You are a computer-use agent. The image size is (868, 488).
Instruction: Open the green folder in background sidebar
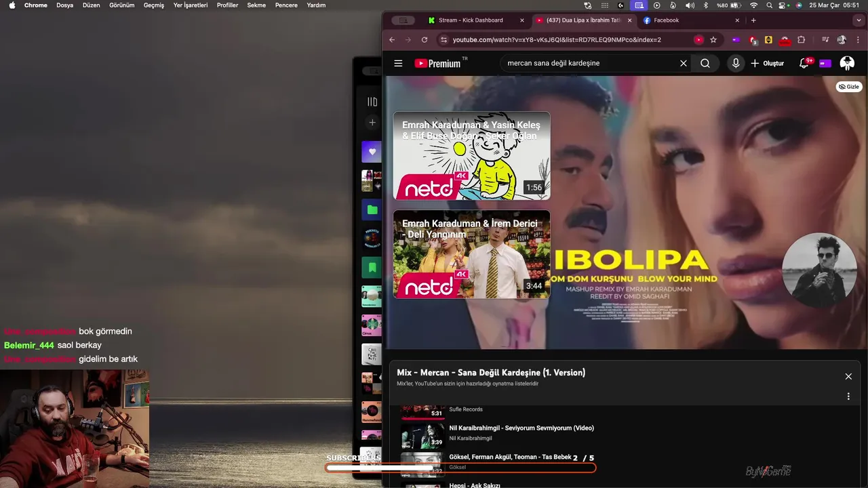[x=372, y=210]
